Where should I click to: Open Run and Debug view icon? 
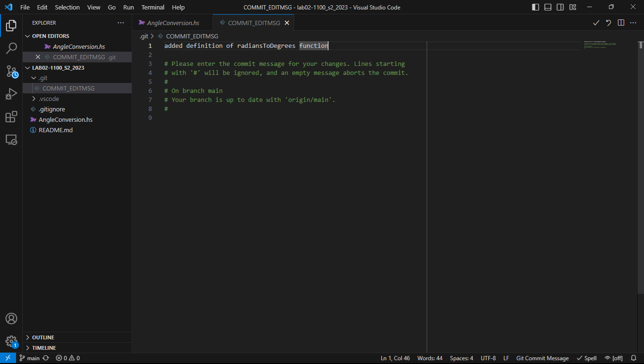tap(11, 94)
